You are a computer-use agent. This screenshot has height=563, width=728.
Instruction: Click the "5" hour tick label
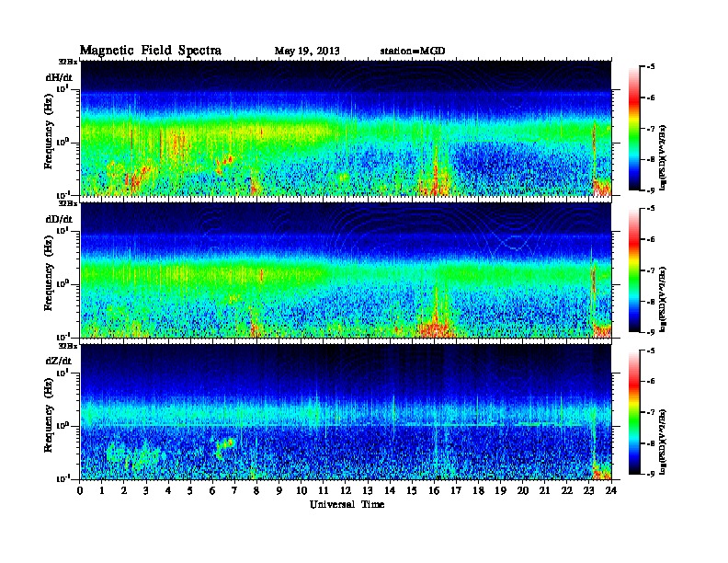[x=190, y=490]
